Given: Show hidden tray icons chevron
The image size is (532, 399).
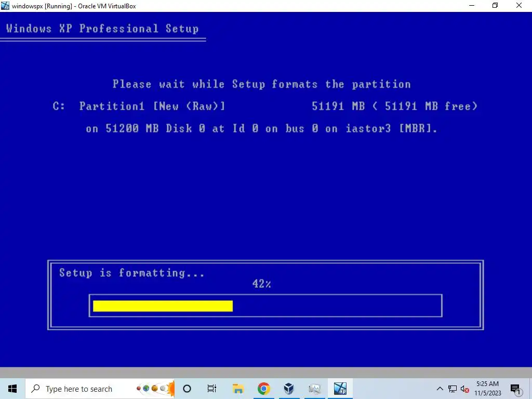Looking at the screenshot, I should (440, 389).
